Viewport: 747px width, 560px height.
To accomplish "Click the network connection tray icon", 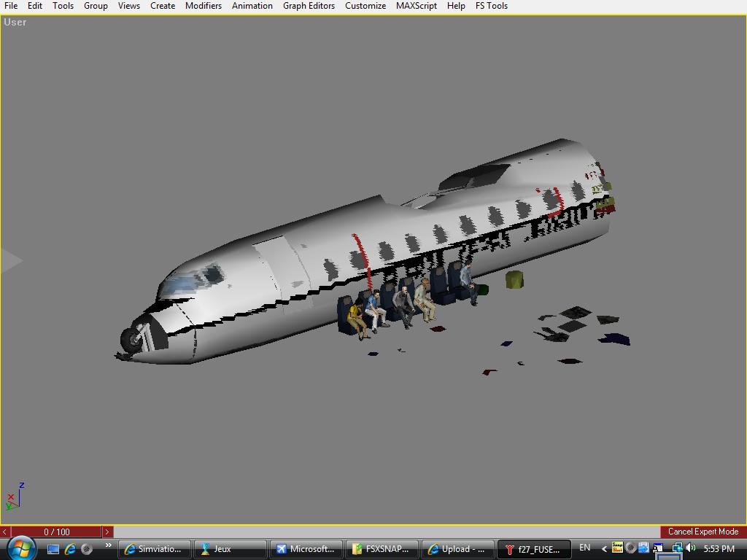I will tap(676, 548).
